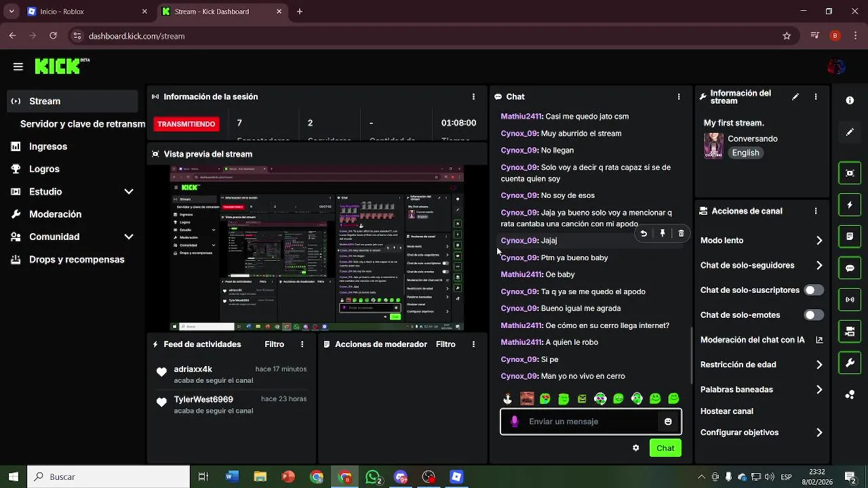Screen dimensions: 868x488
Task: Open chat settings gear next to the Chat button
Action: coord(635,448)
